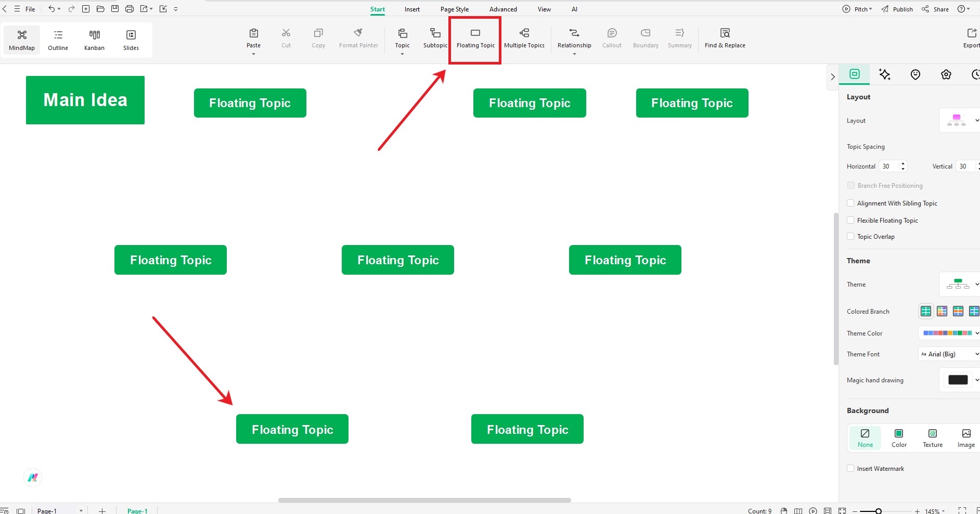Click the Copy tool

point(318,38)
